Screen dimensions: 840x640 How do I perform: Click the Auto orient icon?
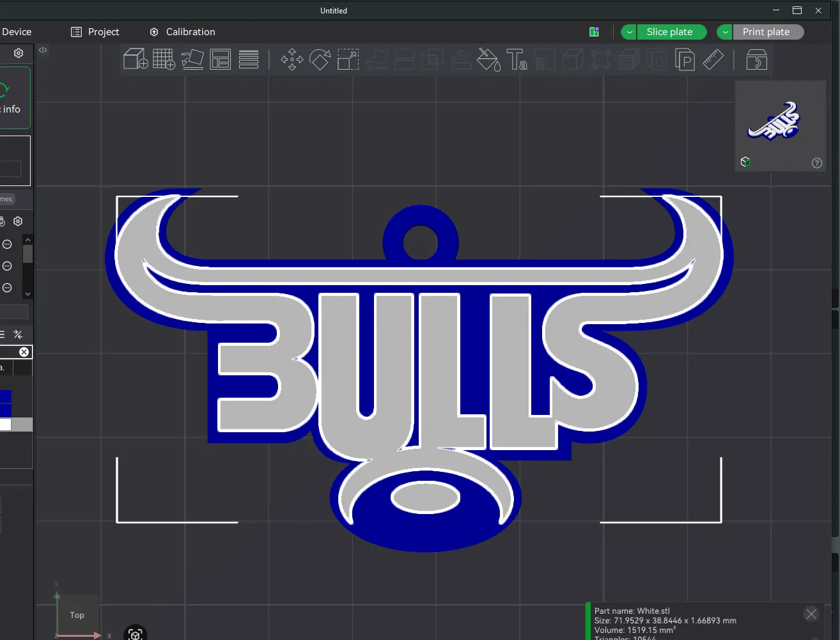(192, 59)
